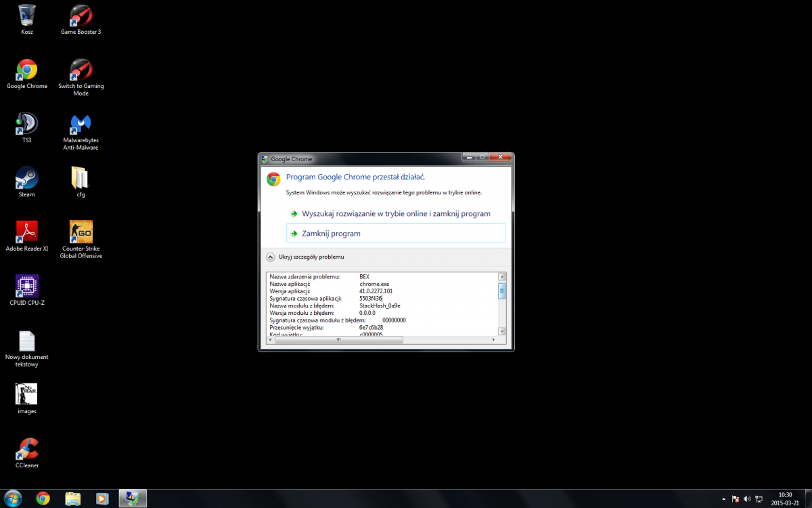812x508 pixels.
Task: Click Chrome logo in error dialog
Action: click(273, 179)
